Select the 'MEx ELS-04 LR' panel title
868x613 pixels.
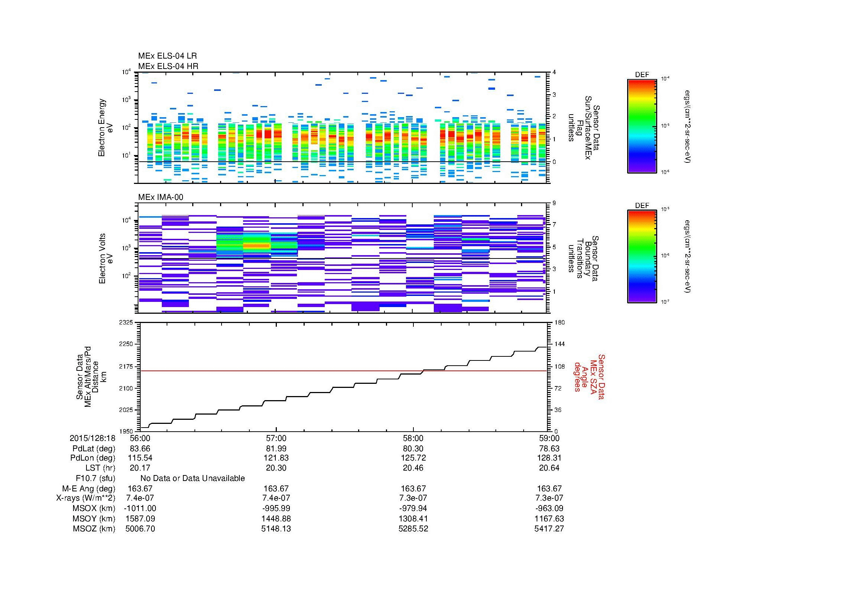[x=167, y=56]
